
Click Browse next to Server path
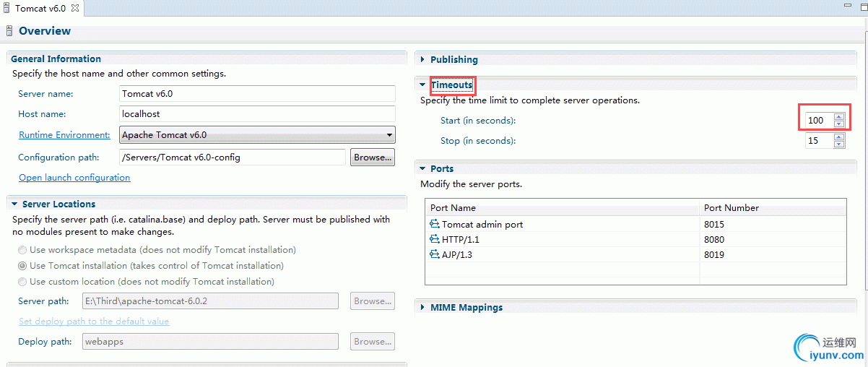point(373,301)
